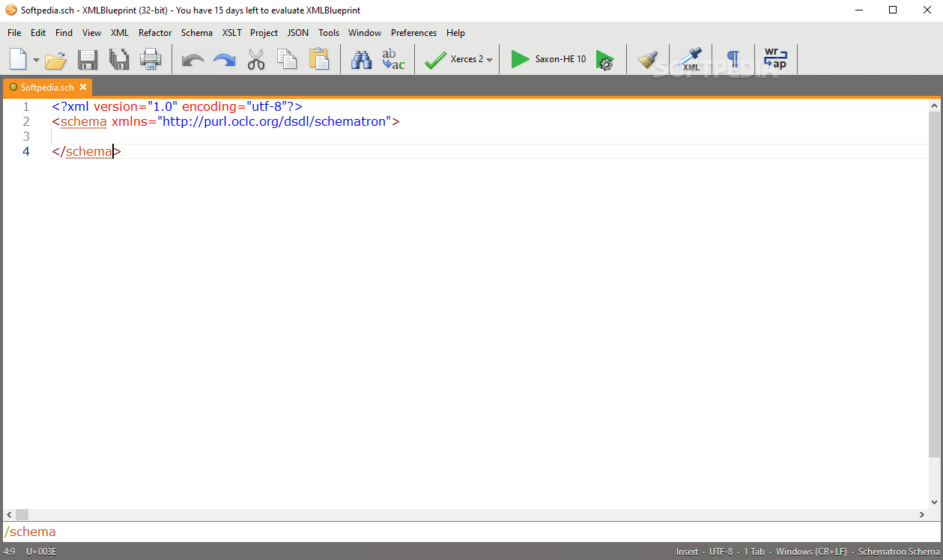Open the Project menu
Image resolution: width=943 pixels, height=560 pixels.
[264, 33]
